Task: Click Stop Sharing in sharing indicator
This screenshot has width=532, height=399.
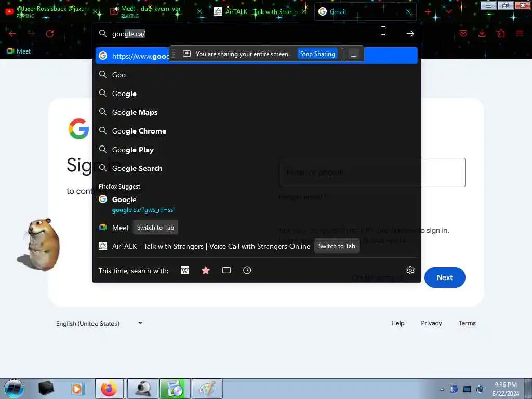Action: [x=317, y=54]
